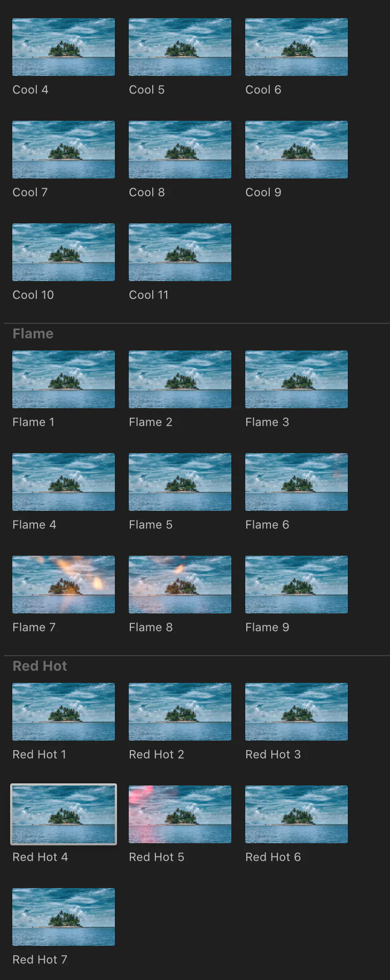The image size is (390, 980).
Task: Select the Red Hot 2 preset thumbnail
Action: click(180, 712)
